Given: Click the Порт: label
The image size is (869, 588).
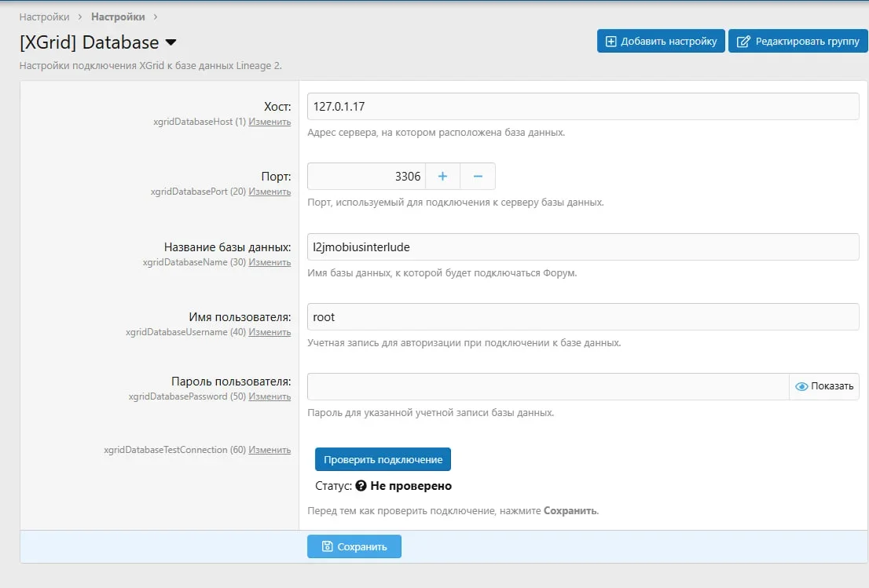Looking at the screenshot, I should pyautogui.click(x=276, y=177).
